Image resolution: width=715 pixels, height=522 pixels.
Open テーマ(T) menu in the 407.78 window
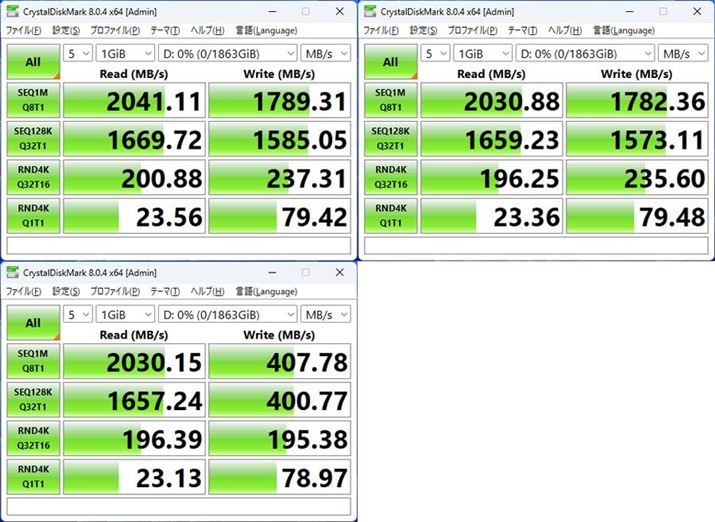165,291
